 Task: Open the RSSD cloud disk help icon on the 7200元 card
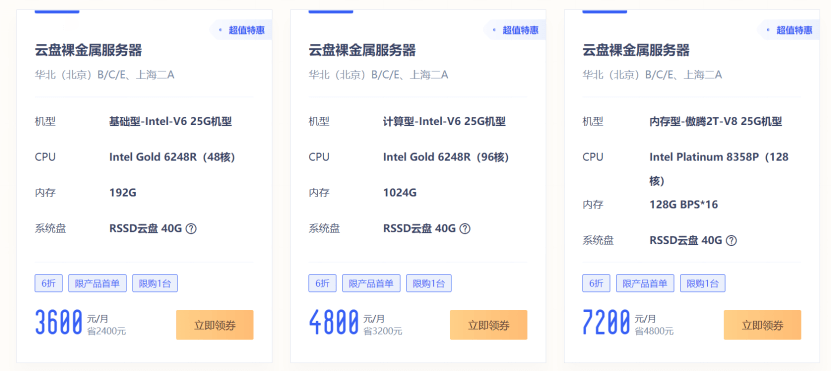[x=731, y=241]
